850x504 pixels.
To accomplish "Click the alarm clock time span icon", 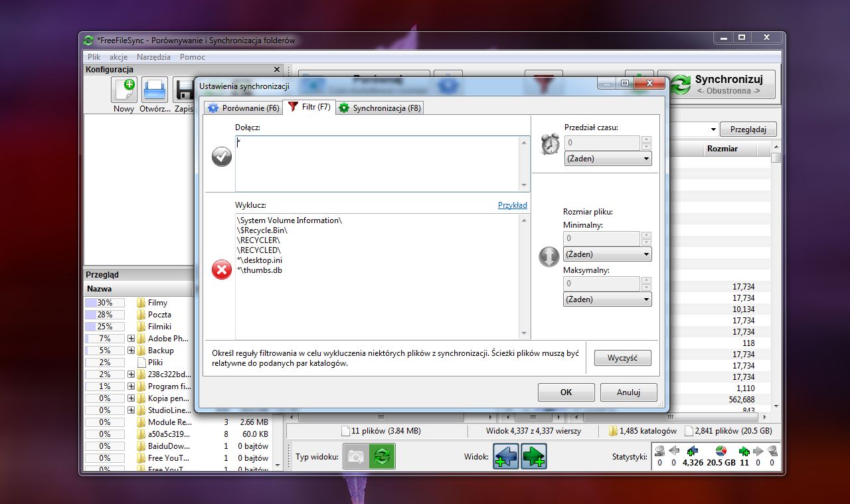I will pos(550,144).
